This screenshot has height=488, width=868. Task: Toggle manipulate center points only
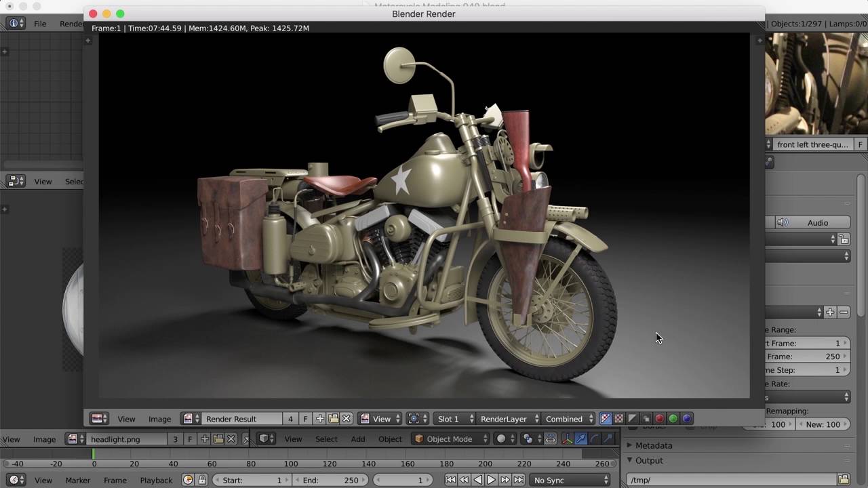(x=550, y=439)
